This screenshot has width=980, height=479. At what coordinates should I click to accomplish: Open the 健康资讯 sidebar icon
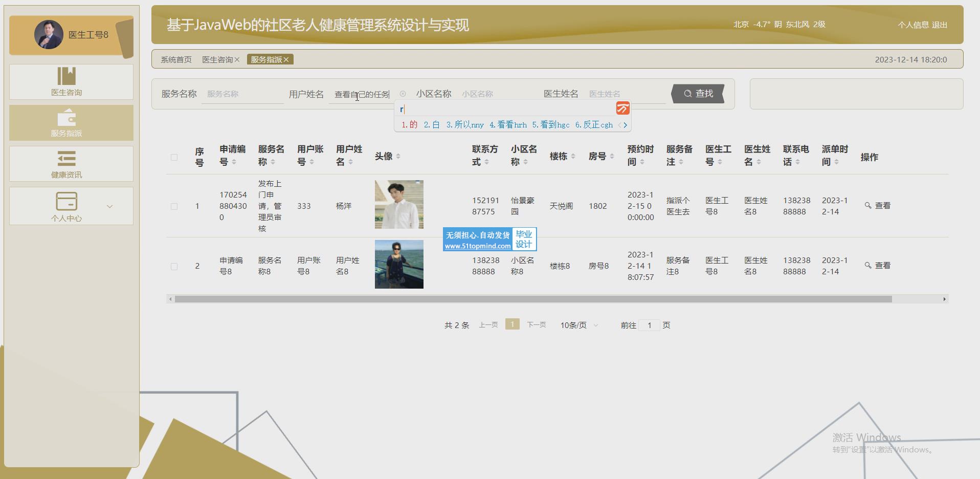(66, 159)
